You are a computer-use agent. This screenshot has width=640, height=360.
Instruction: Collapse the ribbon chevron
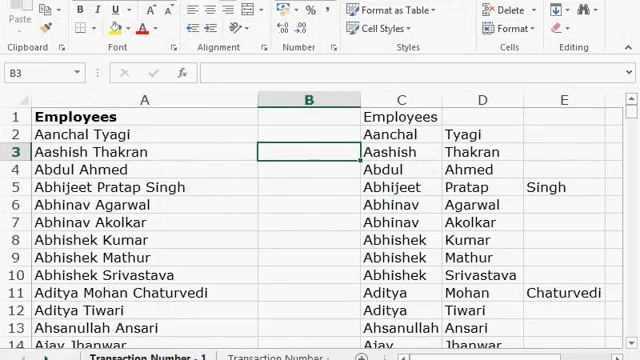point(628,48)
